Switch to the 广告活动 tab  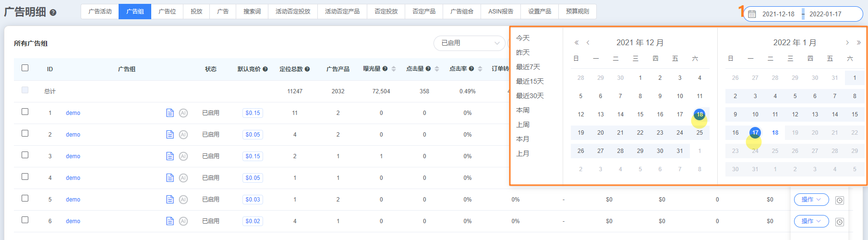tap(100, 12)
